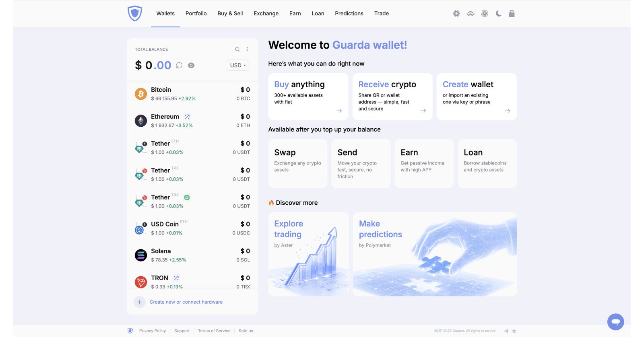Click the Bitcoin +2.92% change value
This screenshot has width=644, height=337.
pyautogui.click(x=187, y=99)
